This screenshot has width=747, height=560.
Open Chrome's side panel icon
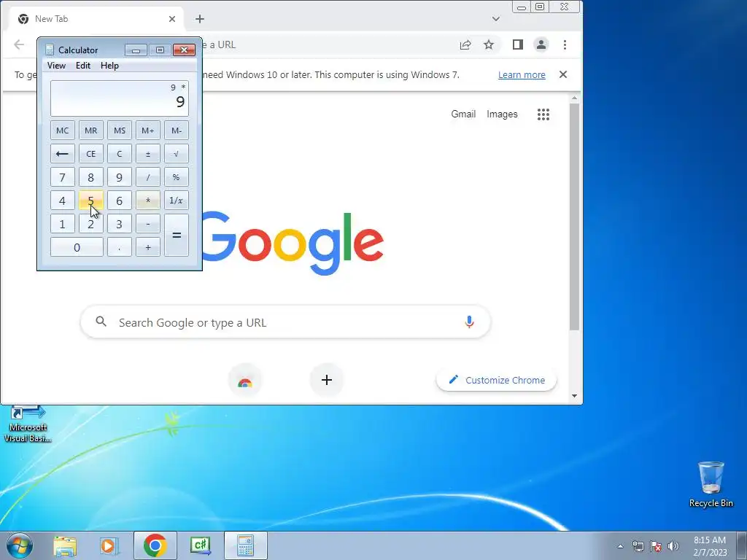(518, 44)
